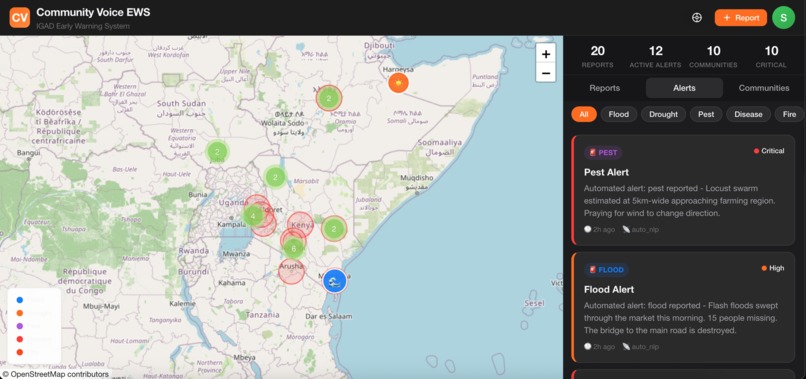Click the CV app logo
This screenshot has height=379, width=806.
point(20,17)
